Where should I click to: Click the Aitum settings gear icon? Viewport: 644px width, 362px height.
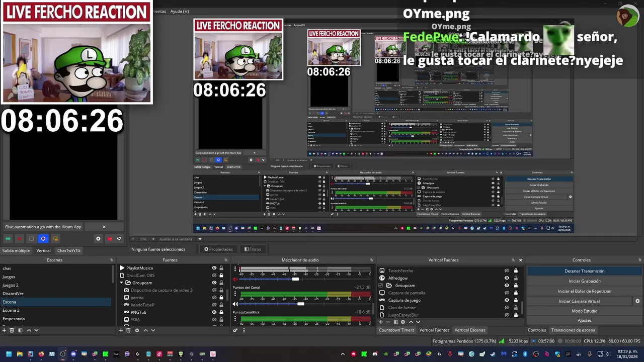[98, 239]
